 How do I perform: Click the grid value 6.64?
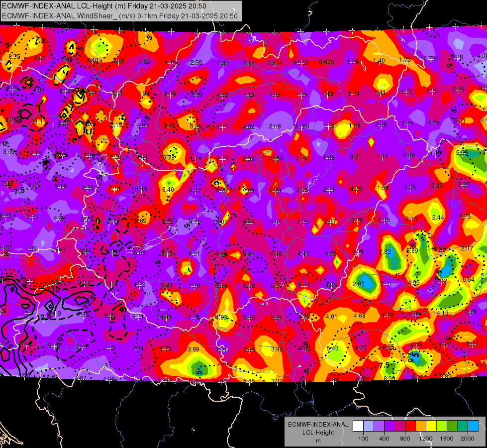[469, 280]
